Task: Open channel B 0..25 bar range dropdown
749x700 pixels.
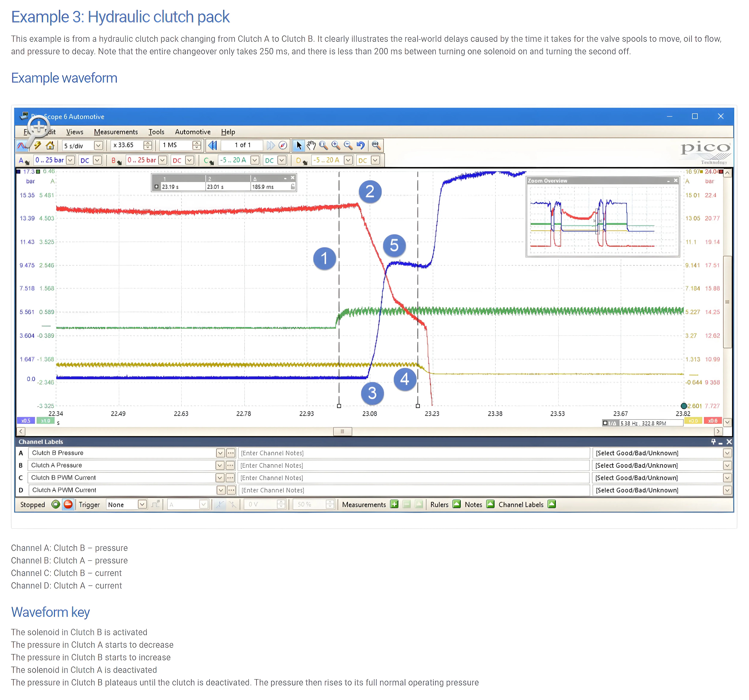Action: pos(162,160)
